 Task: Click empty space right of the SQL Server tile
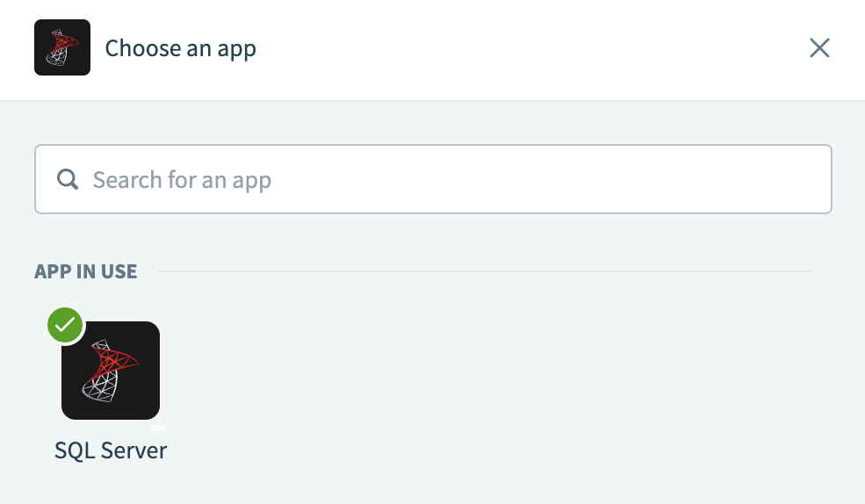click(x=439, y=378)
